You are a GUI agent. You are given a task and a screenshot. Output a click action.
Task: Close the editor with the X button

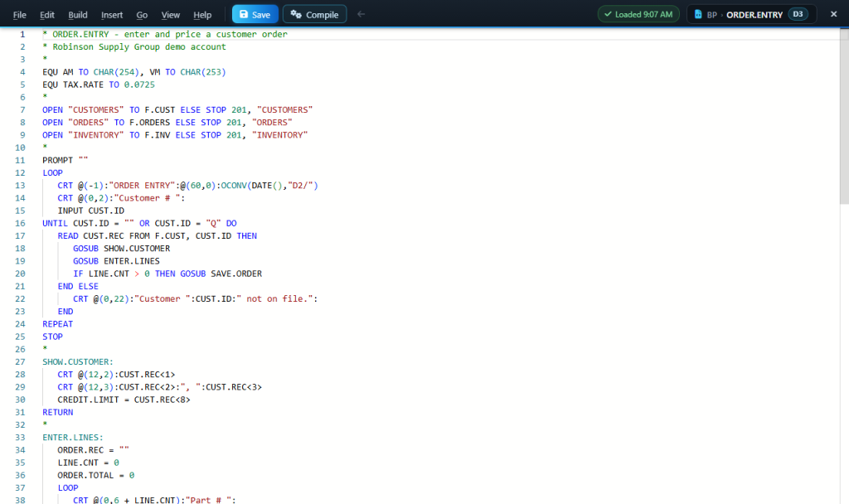[x=834, y=14]
